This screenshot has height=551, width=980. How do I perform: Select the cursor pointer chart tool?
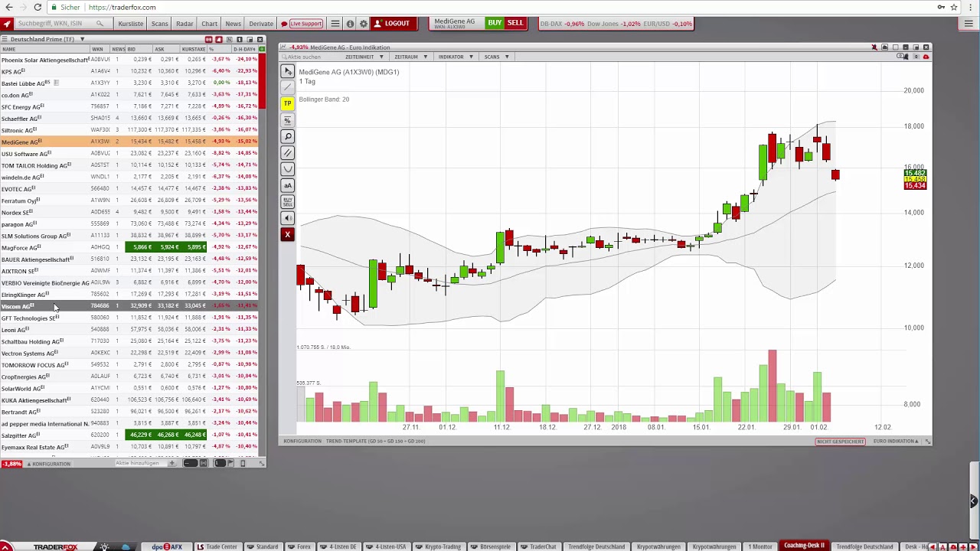(288, 71)
